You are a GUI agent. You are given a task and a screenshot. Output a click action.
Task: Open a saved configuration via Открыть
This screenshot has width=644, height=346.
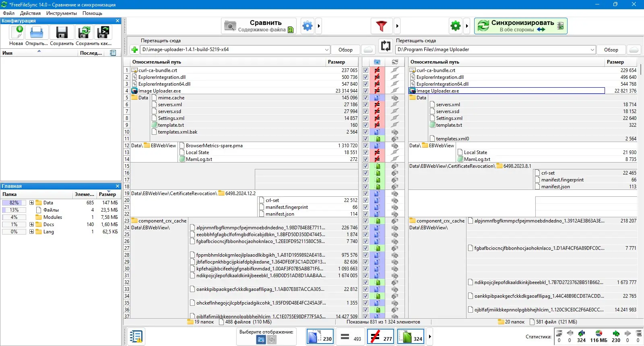(x=36, y=33)
